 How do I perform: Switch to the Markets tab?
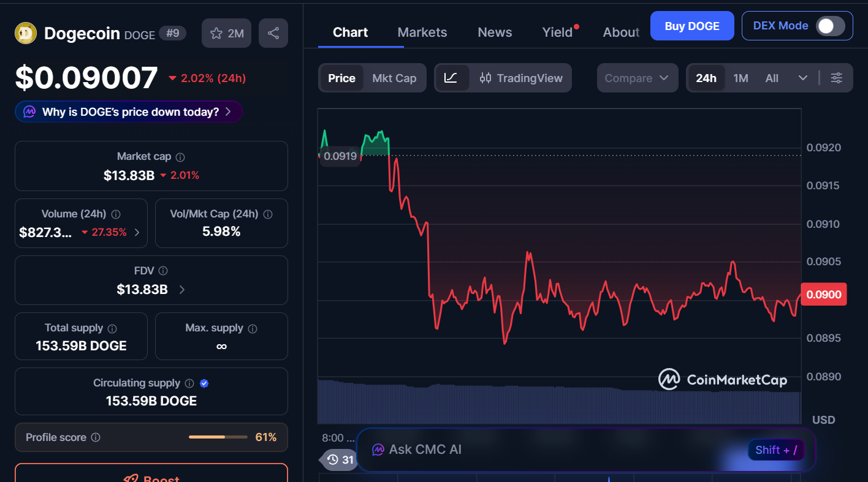(x=422, y=32)
